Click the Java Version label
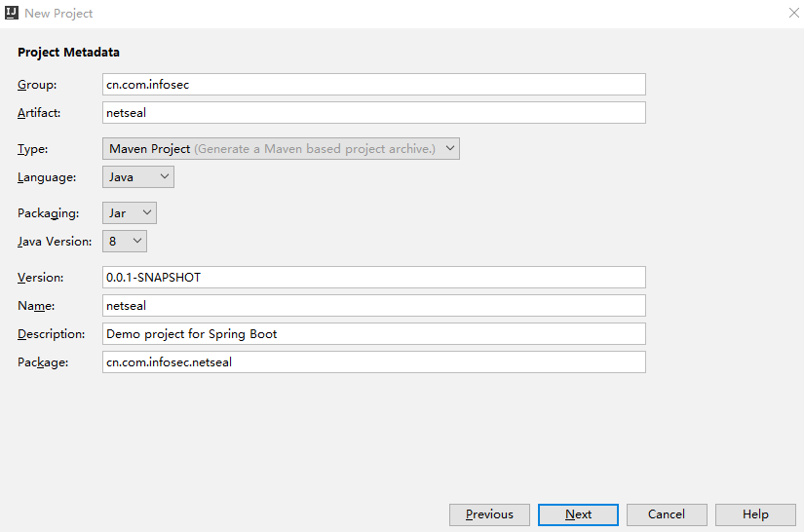 (x=55, y=242)
